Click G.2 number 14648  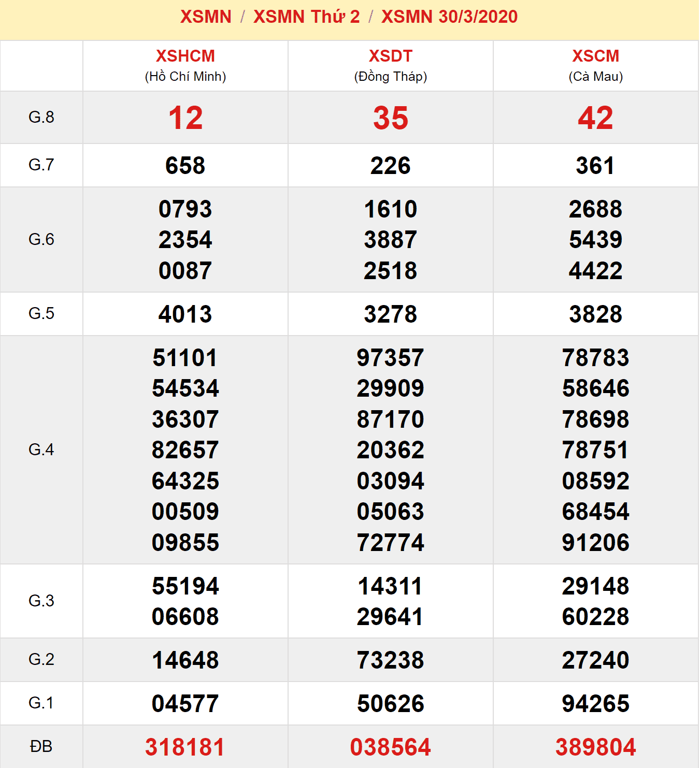pyautogui.click(x=185, y=660)
